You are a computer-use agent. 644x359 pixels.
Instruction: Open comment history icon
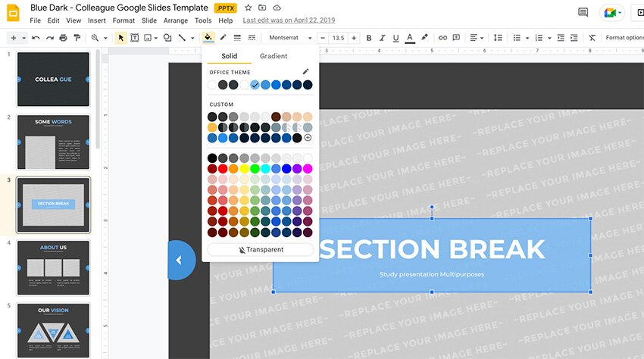pos(583,12)
